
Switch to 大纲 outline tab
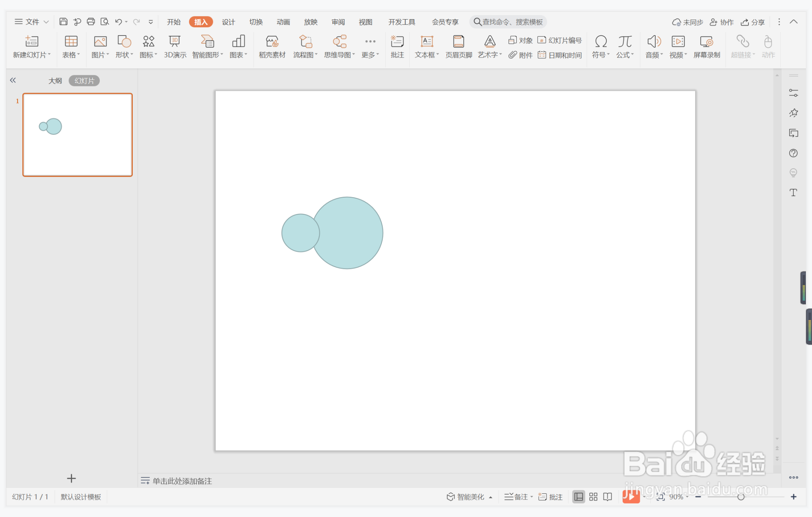click(x=55, y=81)
